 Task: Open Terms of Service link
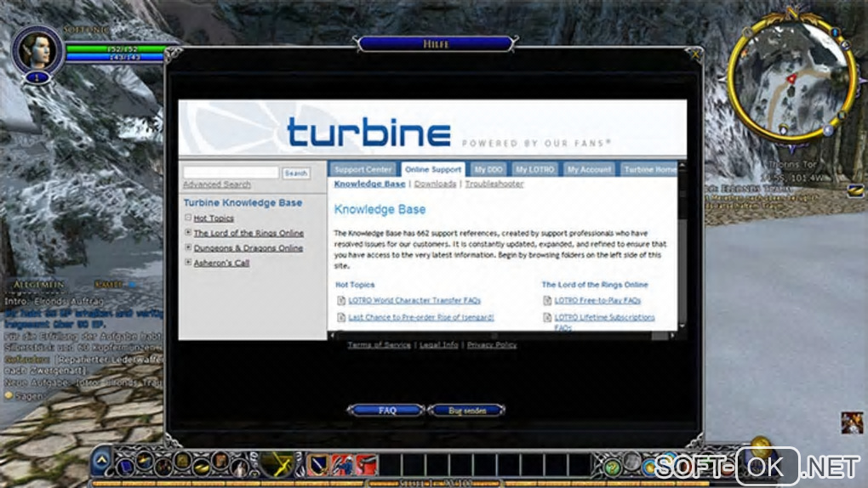pos(380,344)
